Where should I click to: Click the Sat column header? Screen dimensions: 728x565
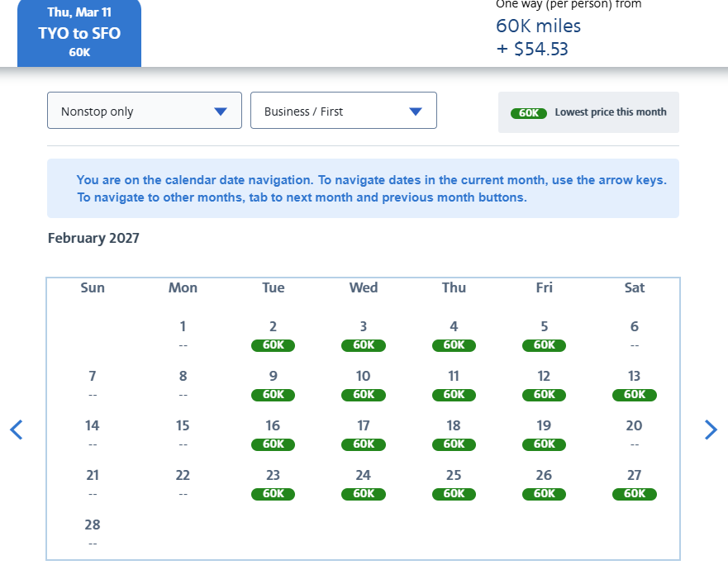[x=635, y=287]
